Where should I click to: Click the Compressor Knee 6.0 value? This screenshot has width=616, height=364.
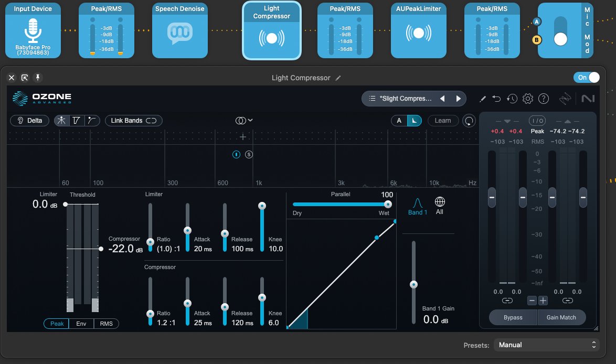click(x=273, y=323)
